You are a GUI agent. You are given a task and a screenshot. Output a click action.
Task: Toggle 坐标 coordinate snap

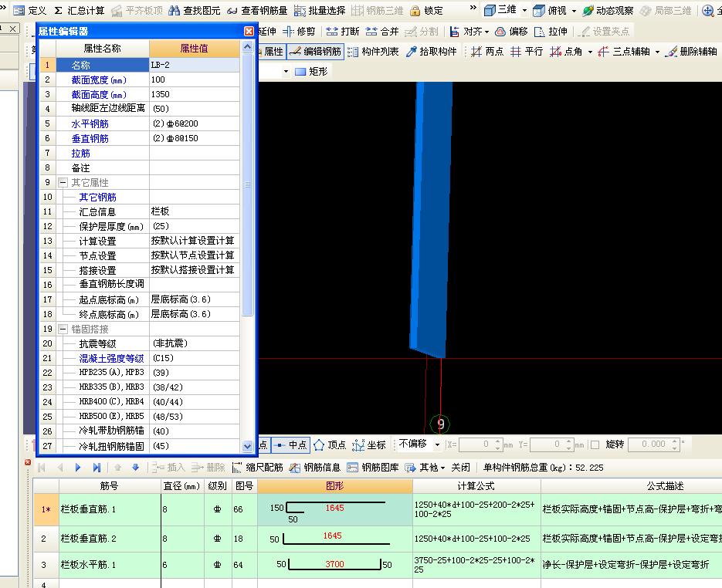(369, 445)
